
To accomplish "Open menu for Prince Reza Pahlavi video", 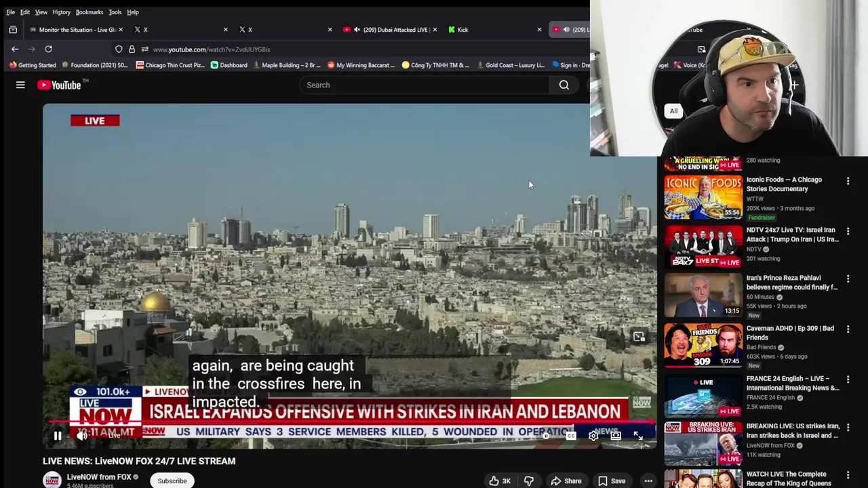I will pos(848,279).
